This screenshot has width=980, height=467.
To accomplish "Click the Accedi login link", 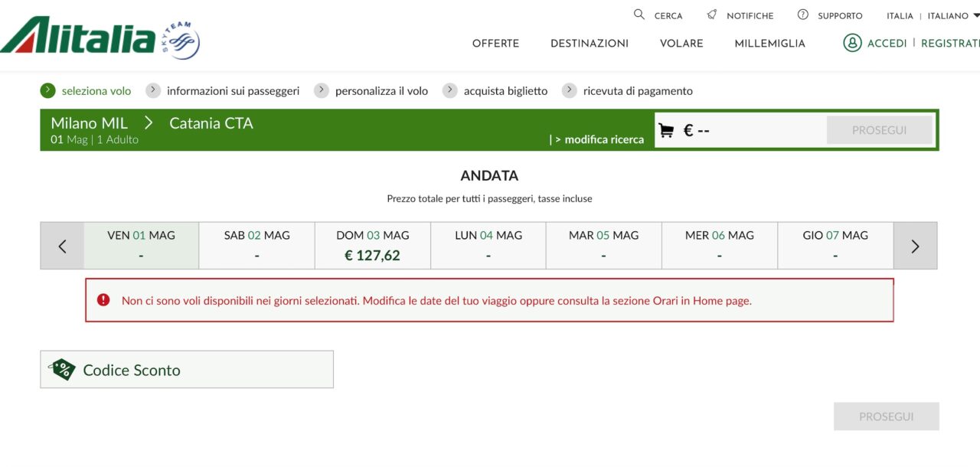I will coord(887,44).
